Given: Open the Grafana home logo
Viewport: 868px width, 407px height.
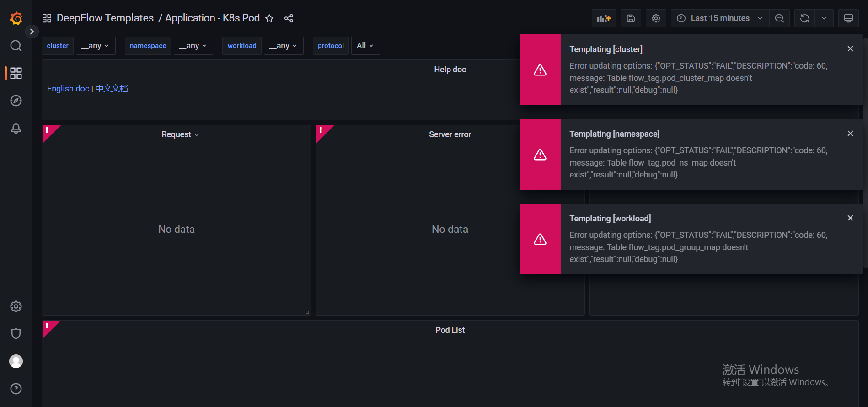Looking at the screenshot, I should (x=16, y=18).
